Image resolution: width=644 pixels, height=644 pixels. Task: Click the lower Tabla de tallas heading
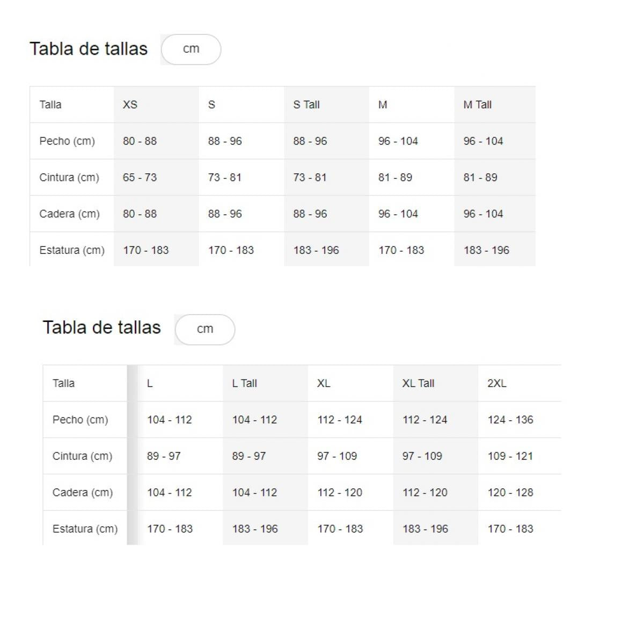102,327
